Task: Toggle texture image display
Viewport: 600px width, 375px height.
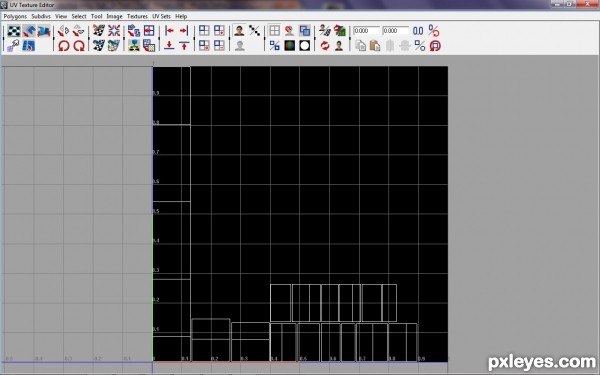Action: click(x=240, y=31)
